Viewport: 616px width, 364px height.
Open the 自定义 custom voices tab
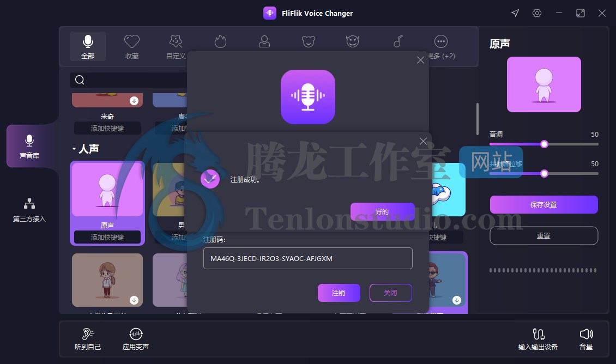point(176,46)
